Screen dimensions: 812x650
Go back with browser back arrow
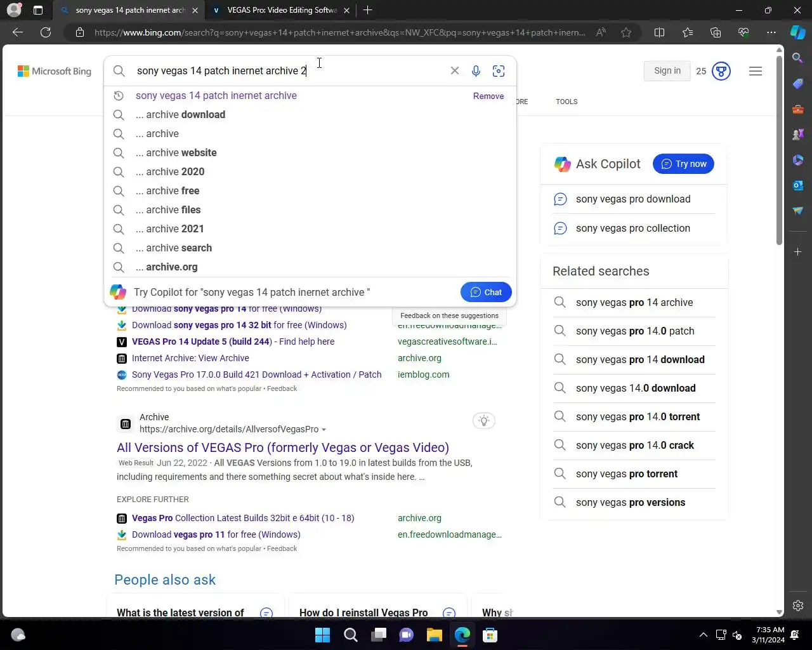point(18,32)
